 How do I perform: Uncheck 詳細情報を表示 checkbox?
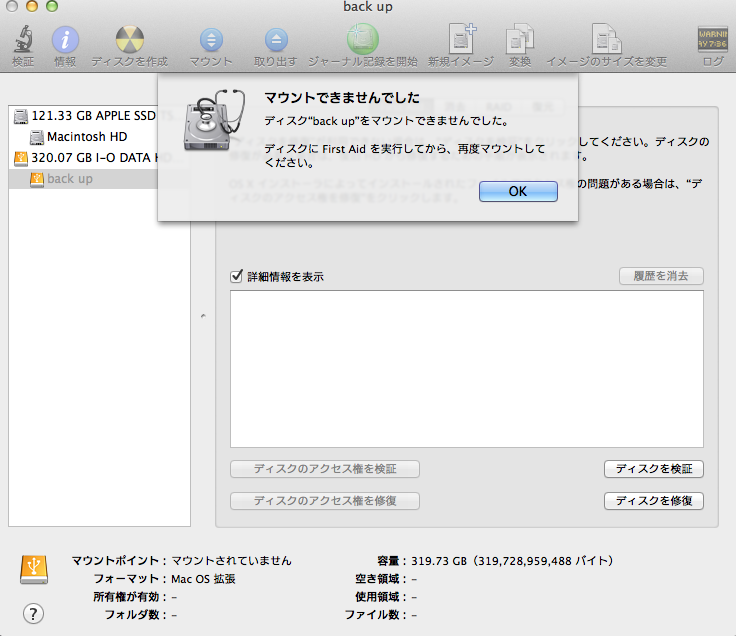tap(237, 276)
